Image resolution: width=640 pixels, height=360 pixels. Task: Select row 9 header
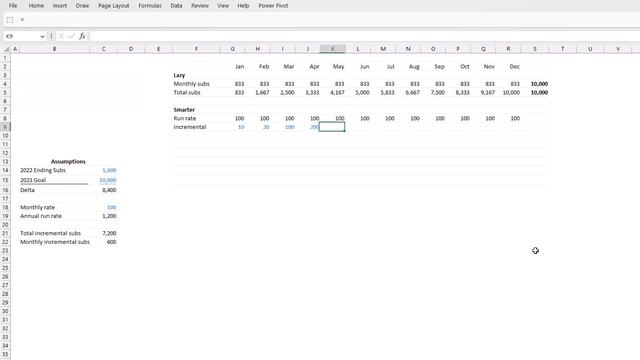coord(5,127)
